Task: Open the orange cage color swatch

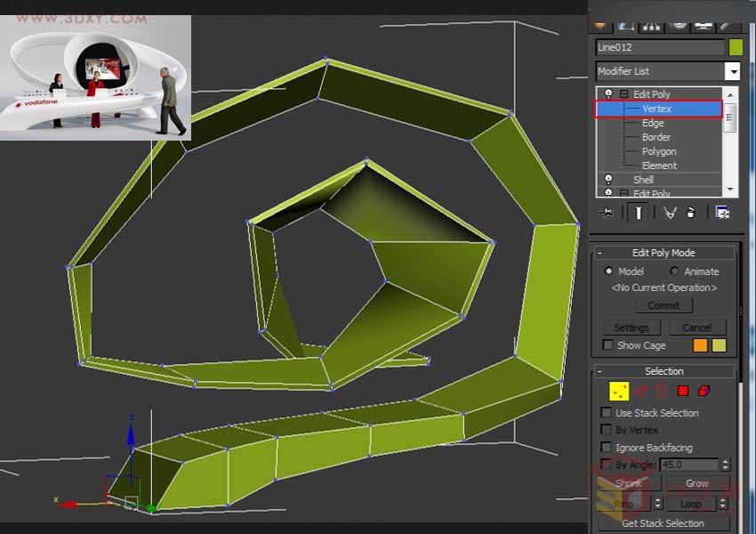Action: (700, 345)
